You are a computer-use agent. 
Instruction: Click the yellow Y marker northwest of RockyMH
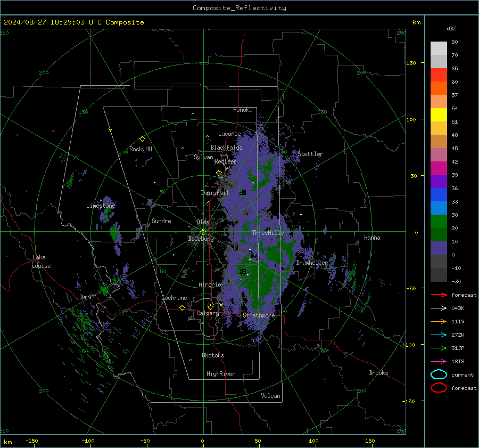coord(111,130)
